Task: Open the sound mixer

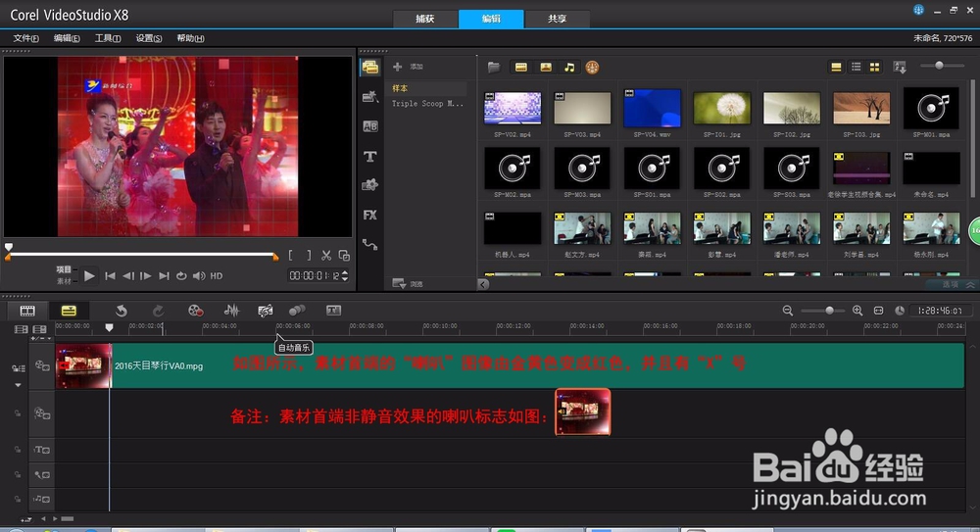Action: (231, 311)
